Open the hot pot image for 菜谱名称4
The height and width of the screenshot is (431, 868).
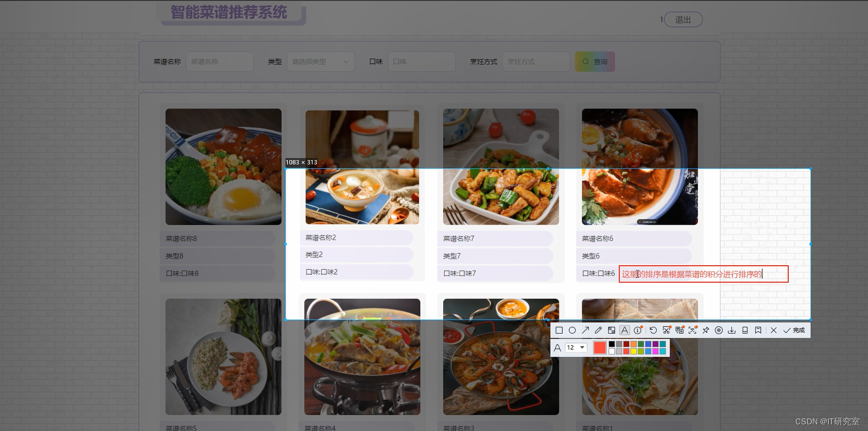(362, 356)
